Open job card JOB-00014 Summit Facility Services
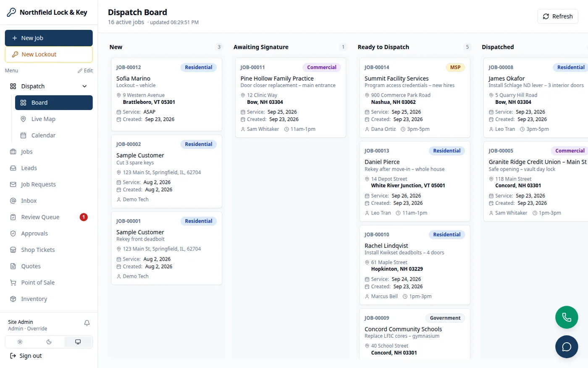Screen dimensions: 588x368 415,98
